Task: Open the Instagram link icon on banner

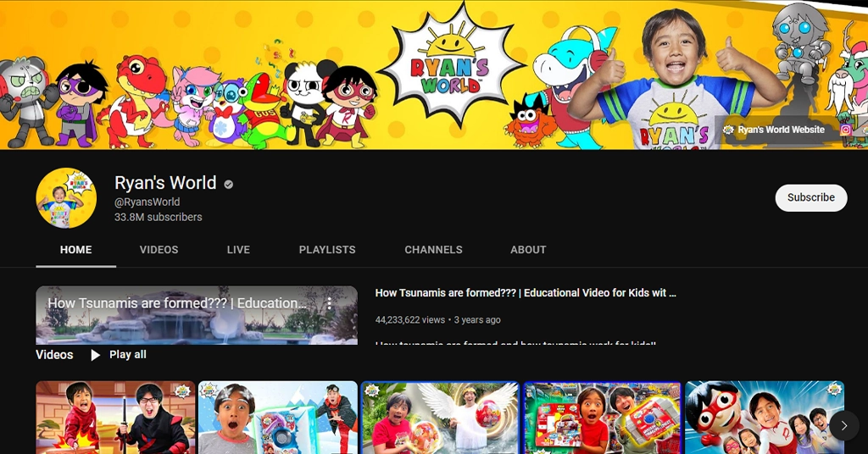Action: point(845,130)
